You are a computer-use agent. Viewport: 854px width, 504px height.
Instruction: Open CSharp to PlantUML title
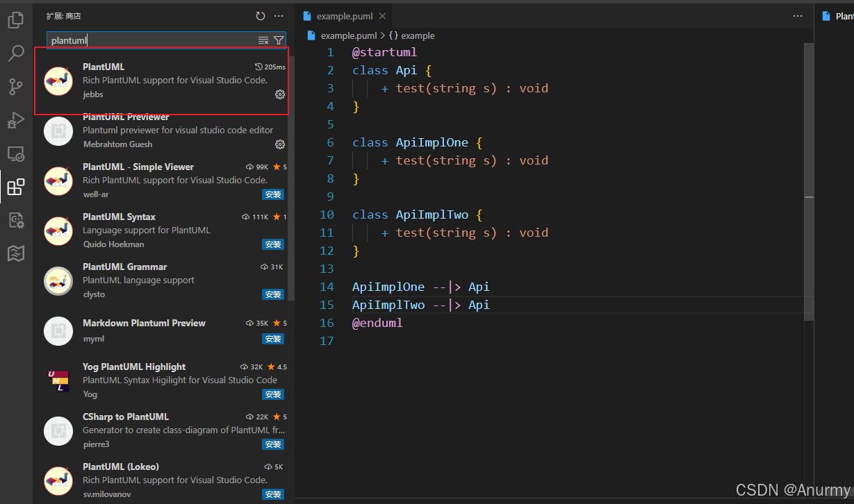coord(126,417)
